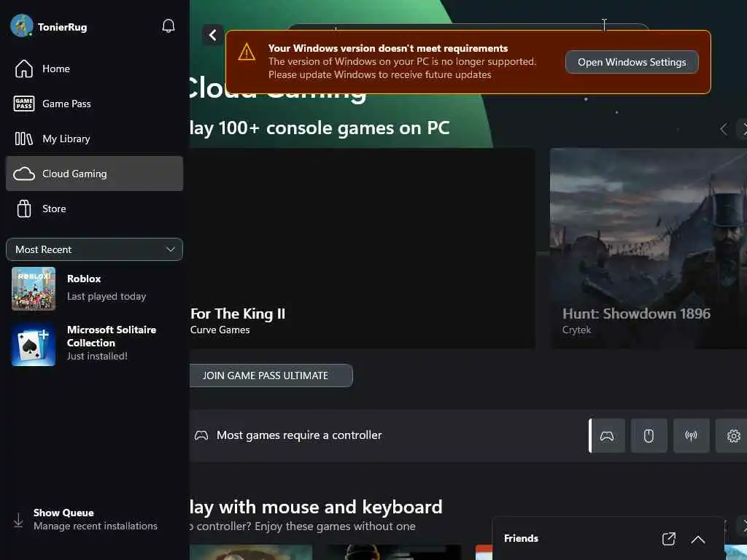The height and width of the screenshot is (560, 747).
Task: Click the TonierRug username
Action: coord(63,27)
